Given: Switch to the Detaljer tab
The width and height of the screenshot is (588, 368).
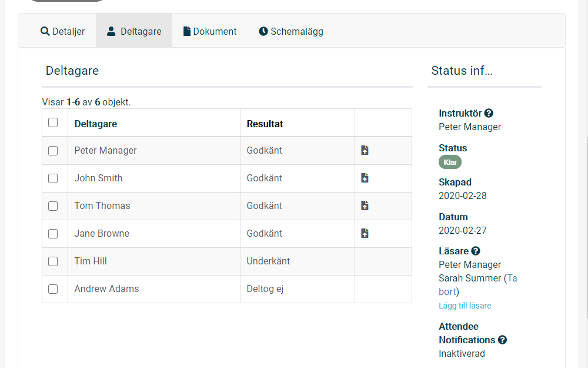Looking at the screenshot, I should (x=63, y=31).
